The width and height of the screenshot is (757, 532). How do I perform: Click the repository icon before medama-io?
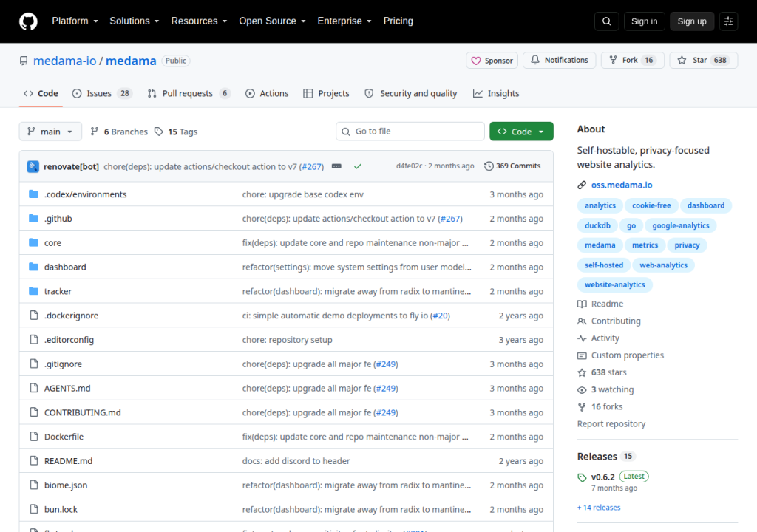[24, 61]
